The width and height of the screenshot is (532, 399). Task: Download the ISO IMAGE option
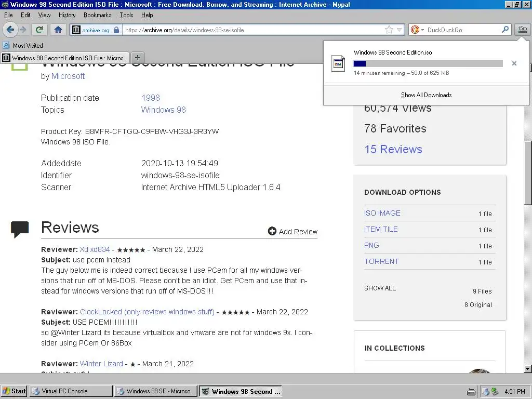tap(382, 213)
